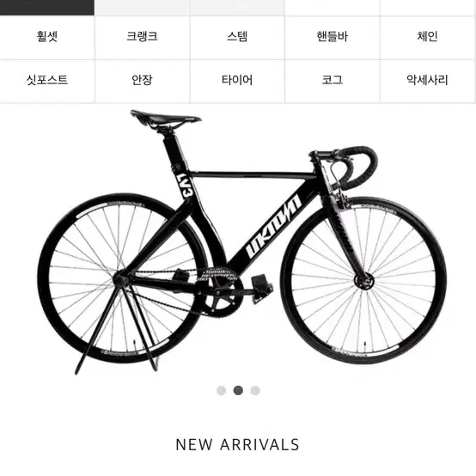Screen dimensions: 476x476
Task: Select the 싯포스트 category
Action: coord(47,81)
